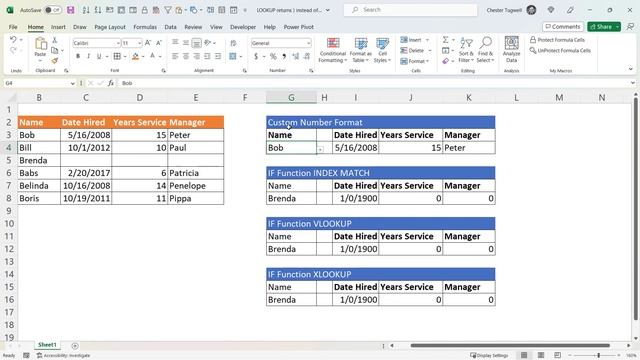Click the Clear eraser icon
The height and width of the screenshot is (360, 640).
(x=445, y=61)
